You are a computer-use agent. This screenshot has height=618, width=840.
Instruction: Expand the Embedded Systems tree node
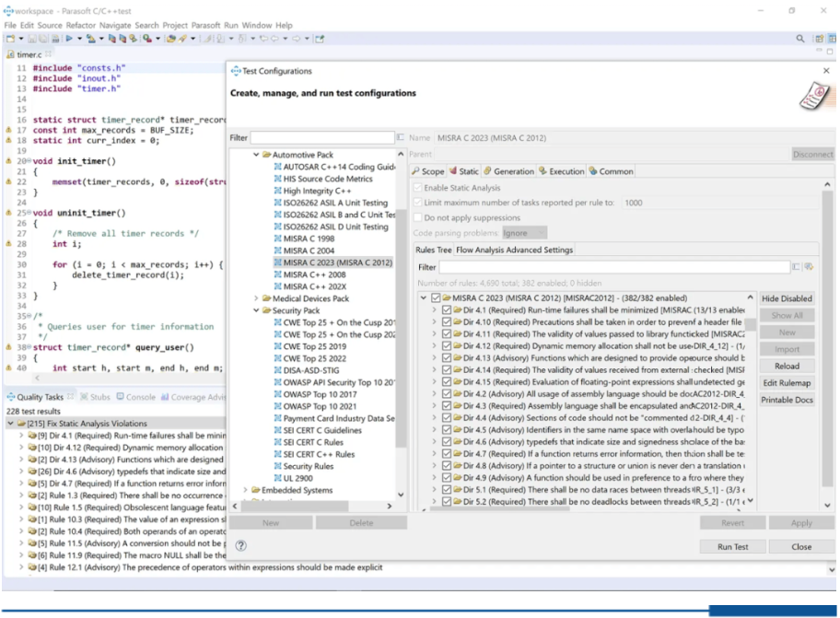pyautogui.click(x=245, y=490)
